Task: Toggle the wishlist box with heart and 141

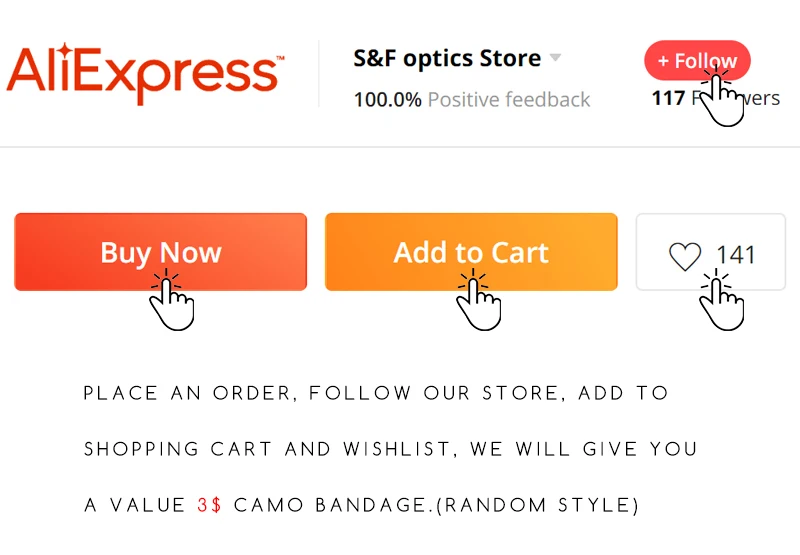Action: tap(711, 252)
